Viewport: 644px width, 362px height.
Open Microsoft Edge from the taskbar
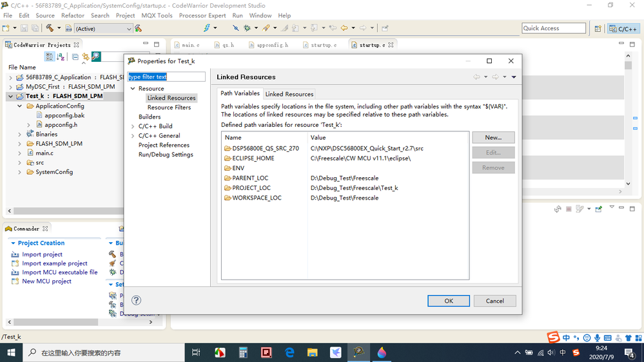(x=289, y=352)
